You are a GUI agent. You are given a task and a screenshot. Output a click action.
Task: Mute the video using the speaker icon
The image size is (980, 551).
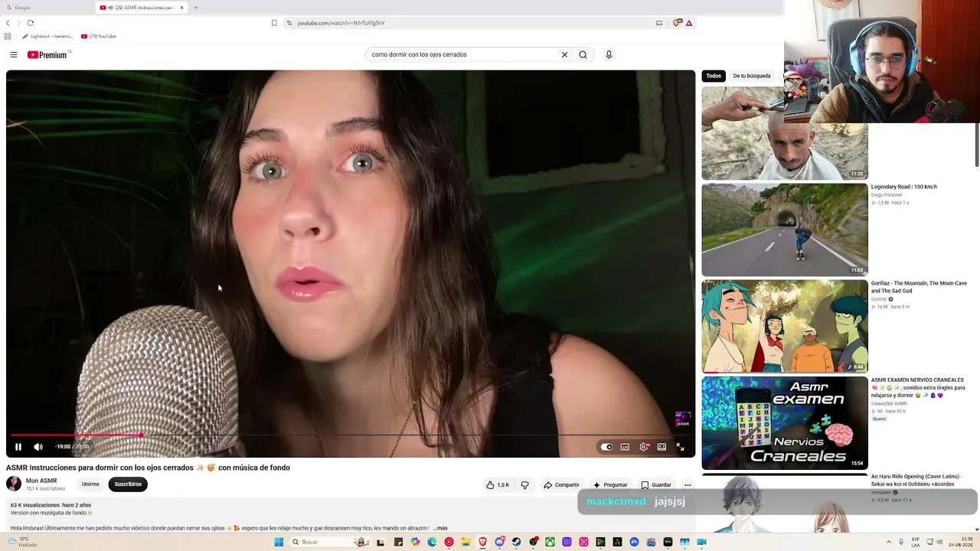(x=38, y=447)
